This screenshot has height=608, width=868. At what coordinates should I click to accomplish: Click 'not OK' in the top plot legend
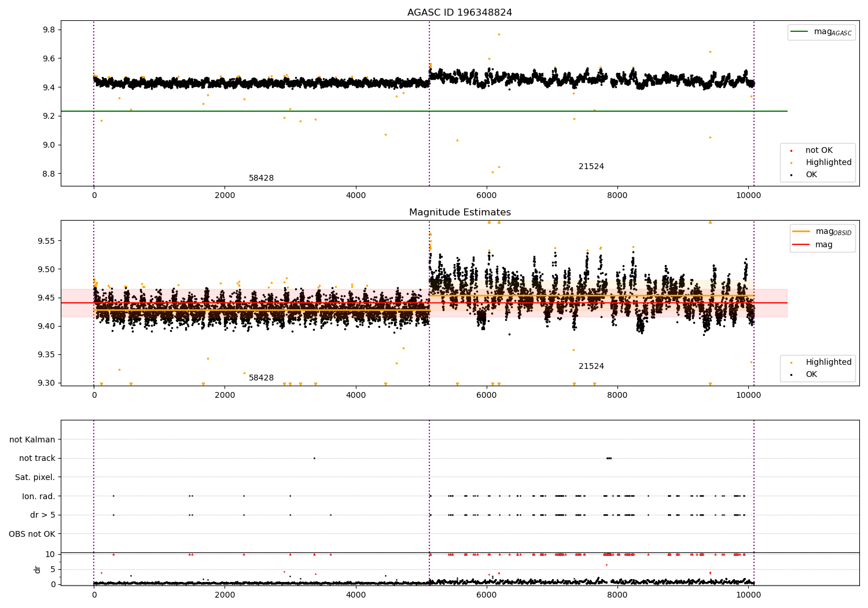click(x=818, y=151)
